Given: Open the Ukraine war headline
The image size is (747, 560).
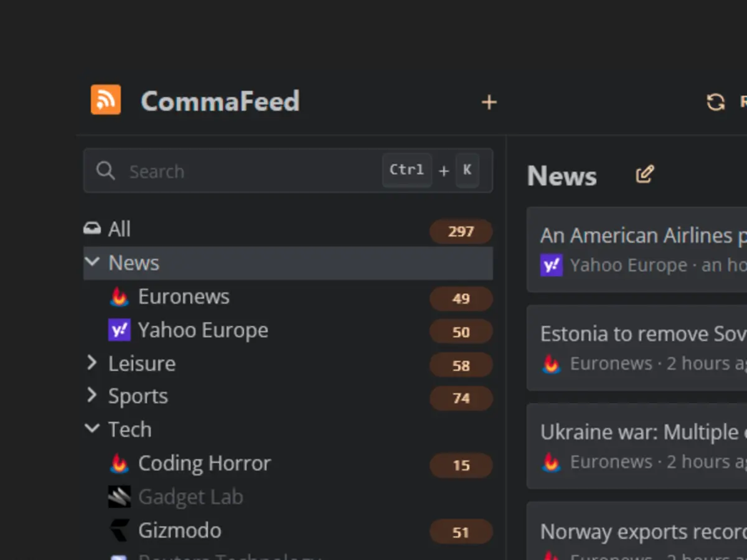Looking at the screenshot, I should tap(641, 432).
